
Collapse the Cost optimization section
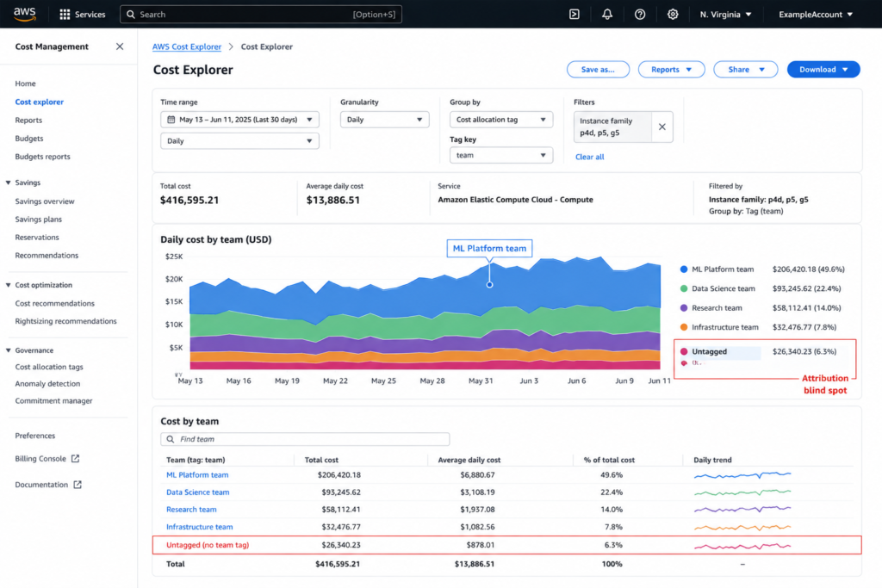point(9,285)
